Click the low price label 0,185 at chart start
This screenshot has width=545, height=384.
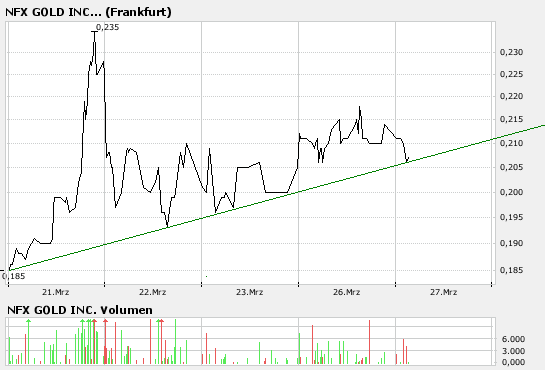(14, 276)
